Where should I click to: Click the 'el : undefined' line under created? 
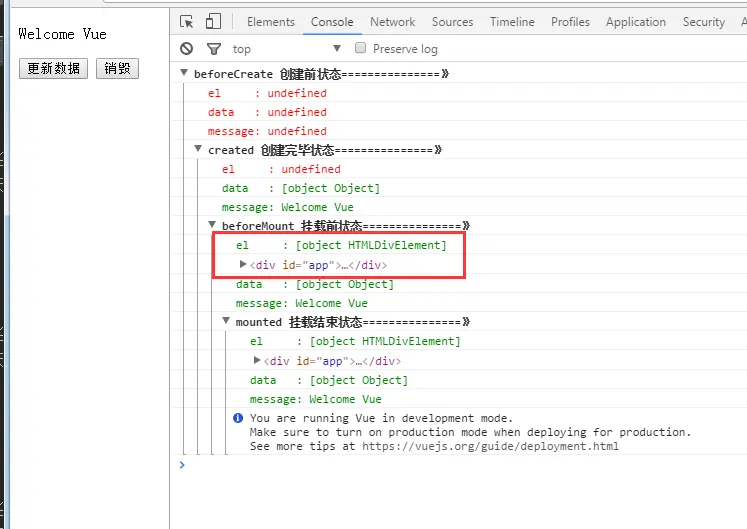[281, 169]
